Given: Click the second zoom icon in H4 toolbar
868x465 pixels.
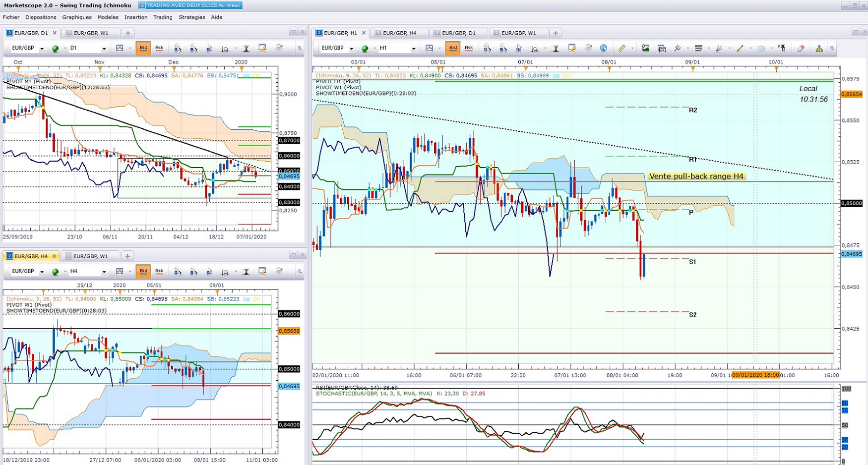Looking at the screenshot, I should [x=193, y=271].
